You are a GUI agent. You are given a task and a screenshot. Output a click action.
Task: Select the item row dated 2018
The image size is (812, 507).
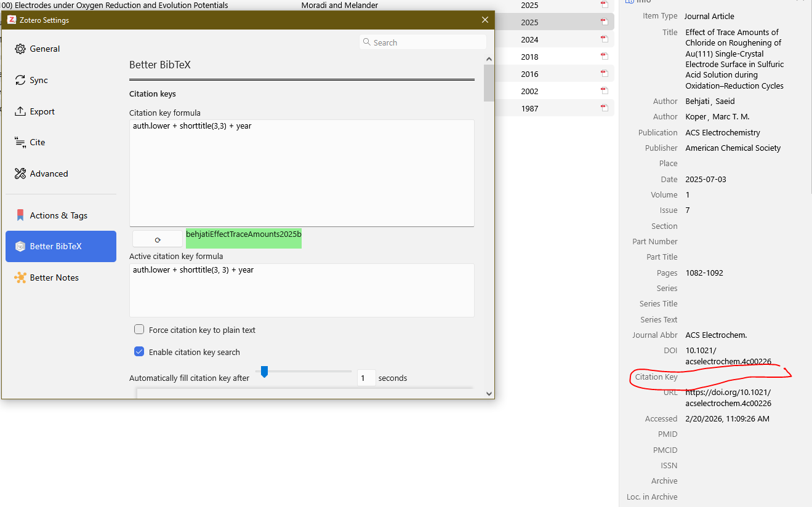[x=555, y=57]
